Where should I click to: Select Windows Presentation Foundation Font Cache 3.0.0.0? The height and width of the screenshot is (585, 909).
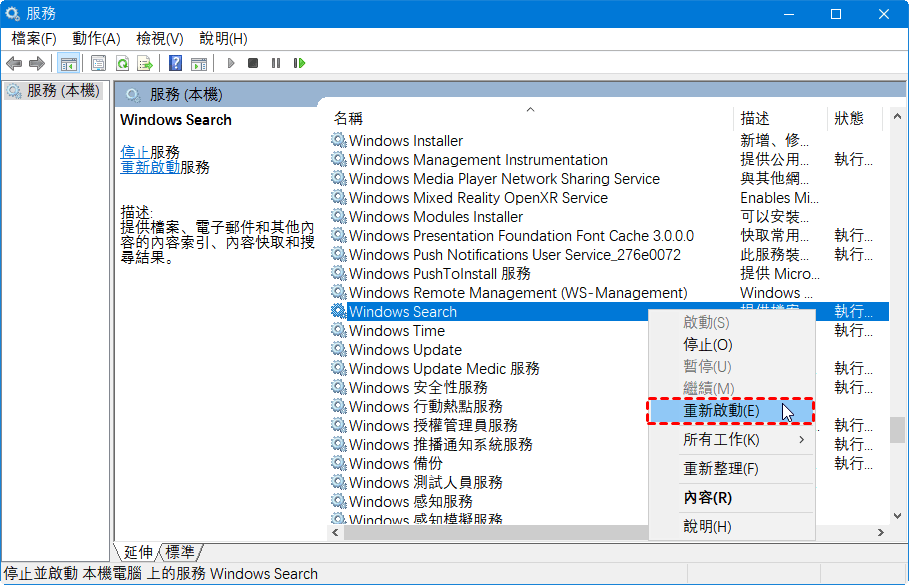(521, 235)
